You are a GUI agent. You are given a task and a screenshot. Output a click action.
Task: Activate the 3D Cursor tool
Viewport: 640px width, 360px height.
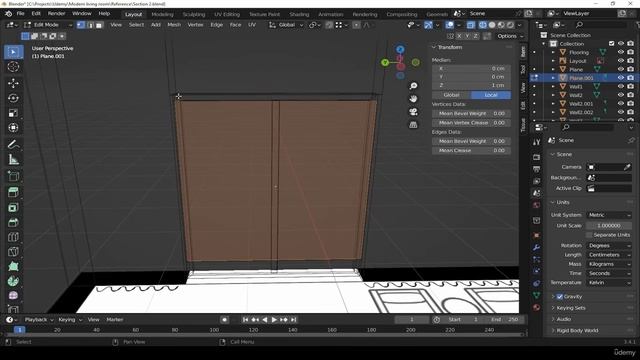click(13, 67)
